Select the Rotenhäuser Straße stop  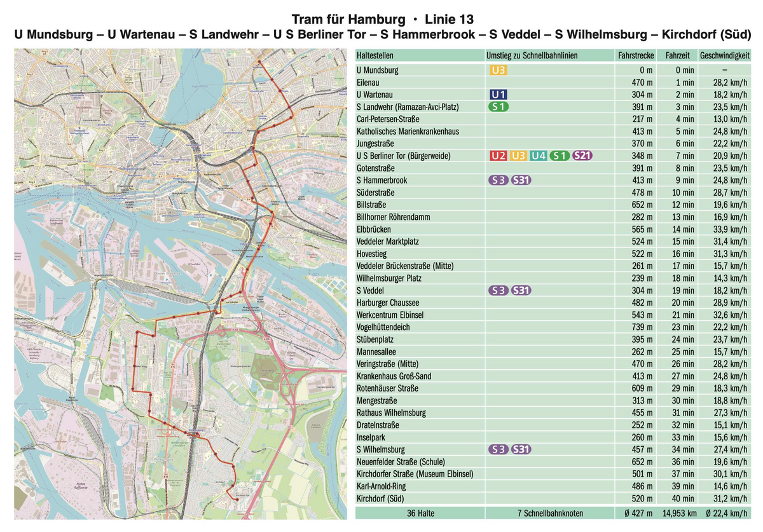(x=388, y=388)
